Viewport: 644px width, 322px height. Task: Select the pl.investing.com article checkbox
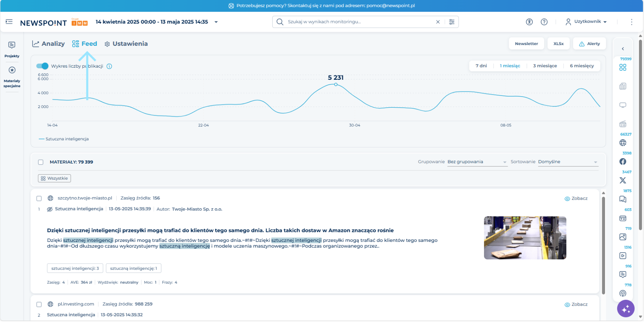point(39,304)
